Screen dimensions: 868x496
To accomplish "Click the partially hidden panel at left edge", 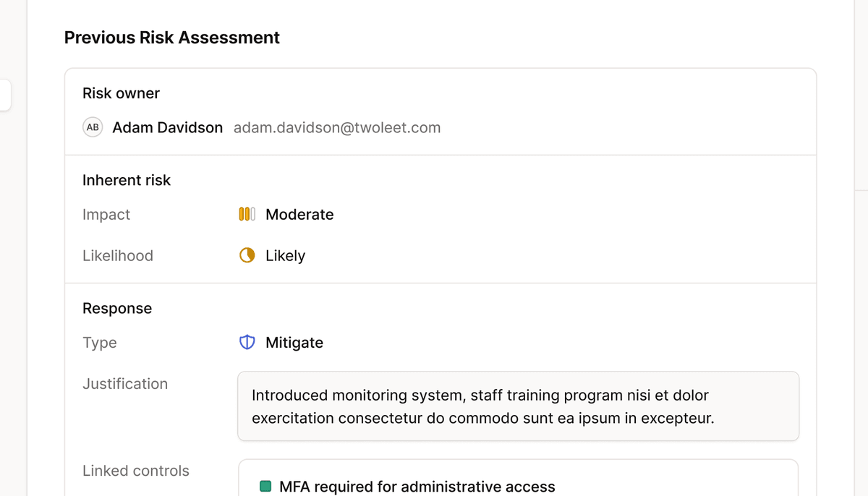I will (x=5, y=95).
